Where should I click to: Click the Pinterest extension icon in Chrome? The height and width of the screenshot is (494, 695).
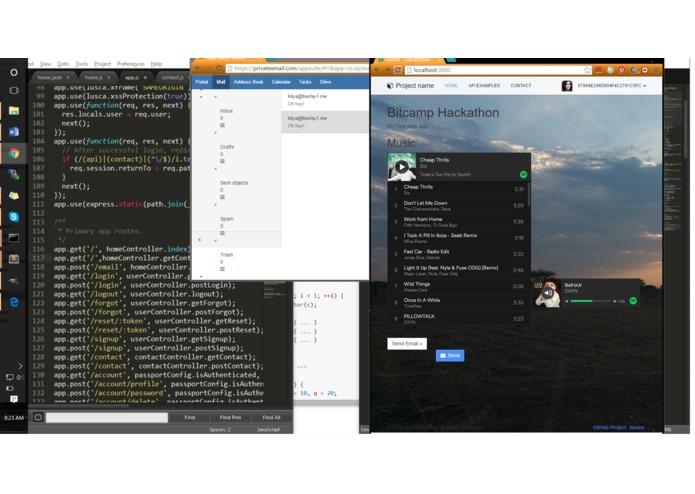(x=621, y=70)
